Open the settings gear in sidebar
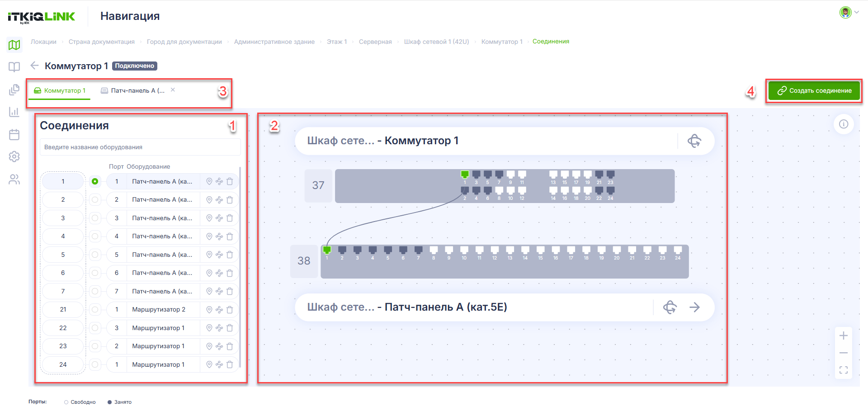 point(14,156)
